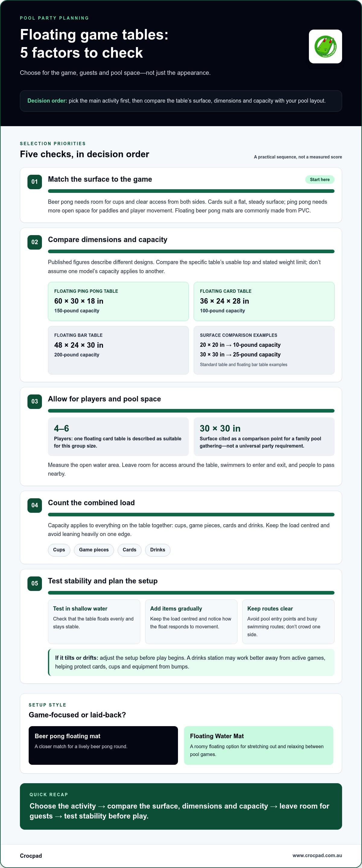This screenshot has height=868, width=362.
Task: Click the Start here badge
Action: [x=319, y=180]
